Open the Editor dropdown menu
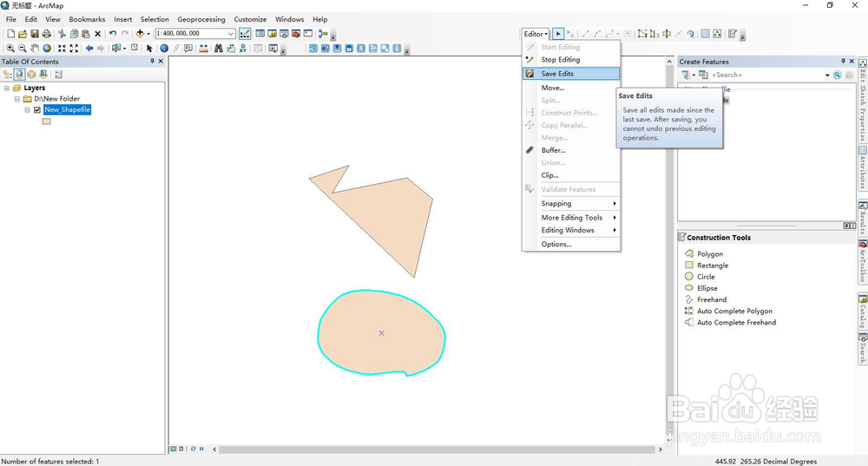Screen dimensions: 868x466 tap(536, 34)
